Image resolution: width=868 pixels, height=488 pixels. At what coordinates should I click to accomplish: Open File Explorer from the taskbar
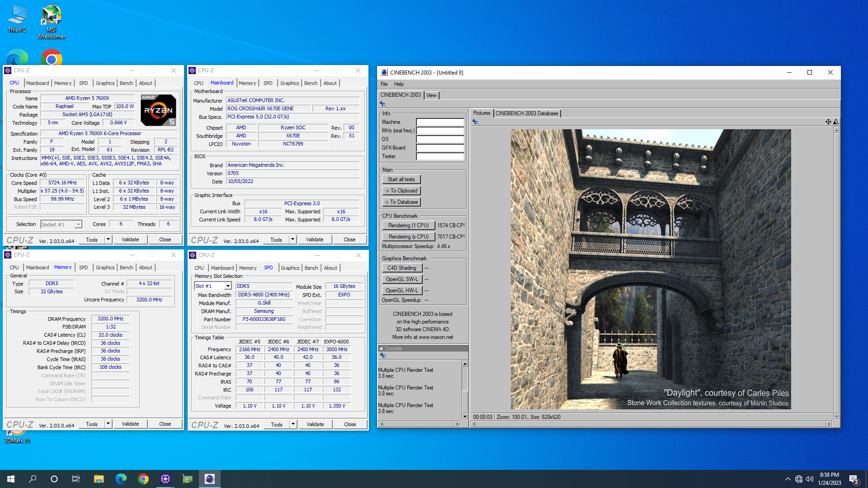(99, 479)
